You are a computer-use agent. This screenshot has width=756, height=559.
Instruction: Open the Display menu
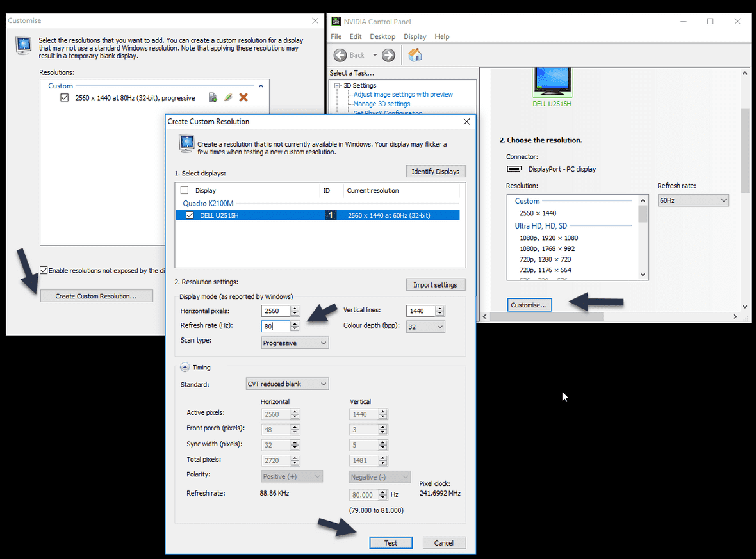pyautogui.click(x=415, y=36)
